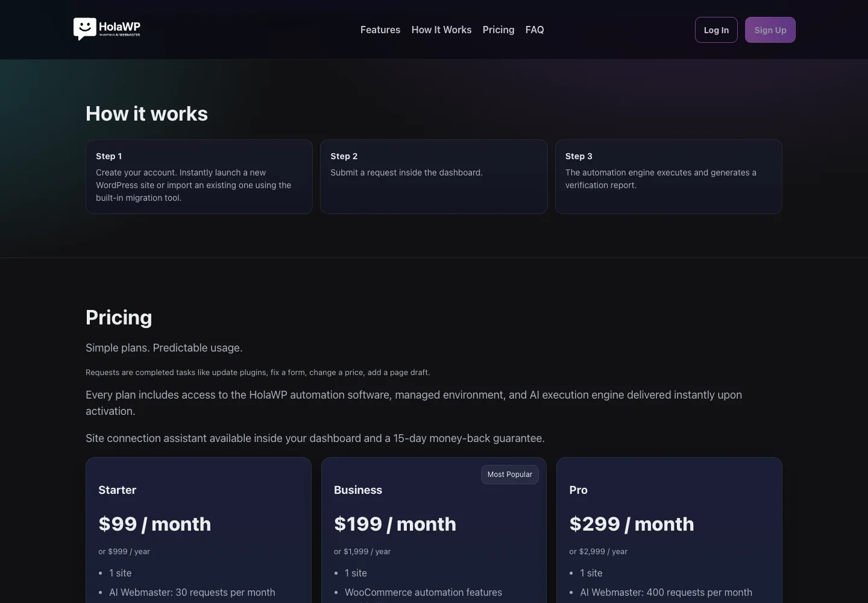Click the Log In button

point(716,30)
